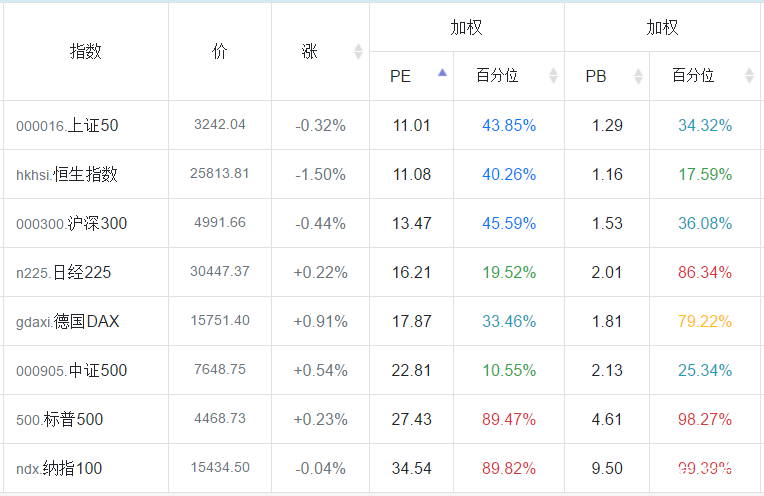Click the first 加权 header above PE
This screenshot has width=764, height=496.
point(466,27)
